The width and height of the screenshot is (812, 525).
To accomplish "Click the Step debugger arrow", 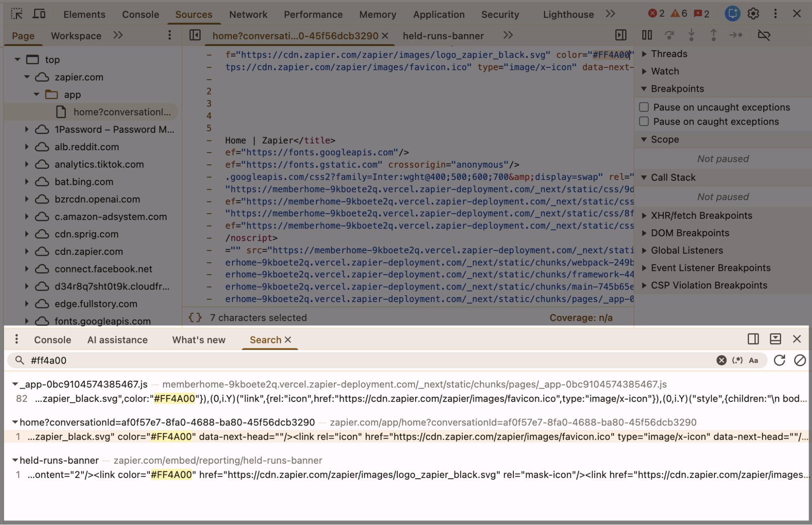I will tap(736, 35).
